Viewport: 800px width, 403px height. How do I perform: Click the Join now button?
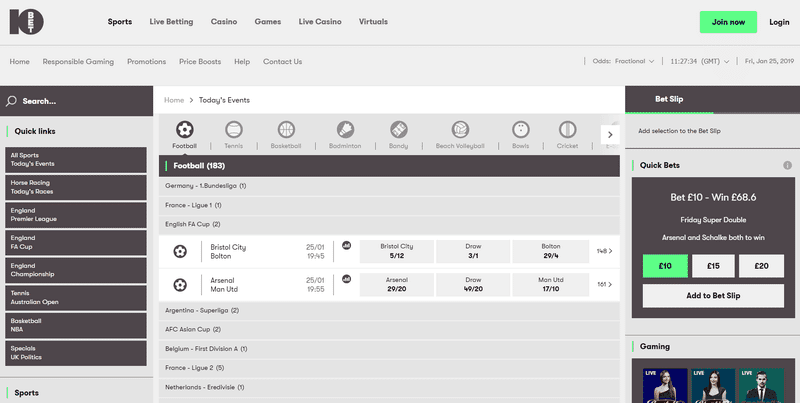[728, 21]
